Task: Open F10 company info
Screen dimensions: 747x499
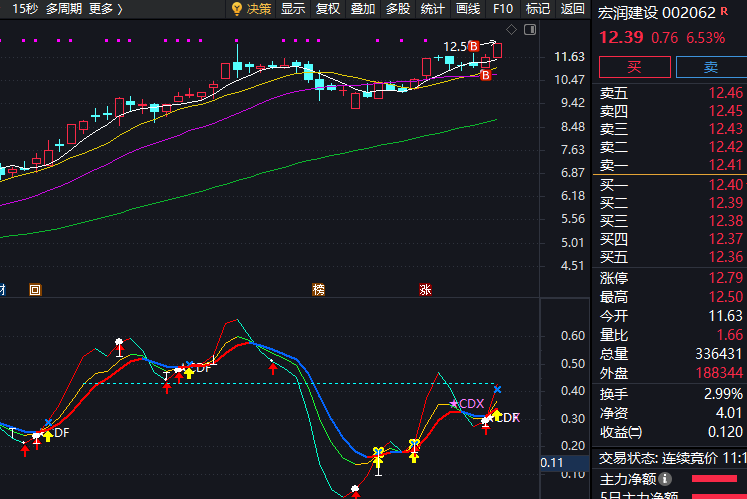Action: (x=503, y=9)
